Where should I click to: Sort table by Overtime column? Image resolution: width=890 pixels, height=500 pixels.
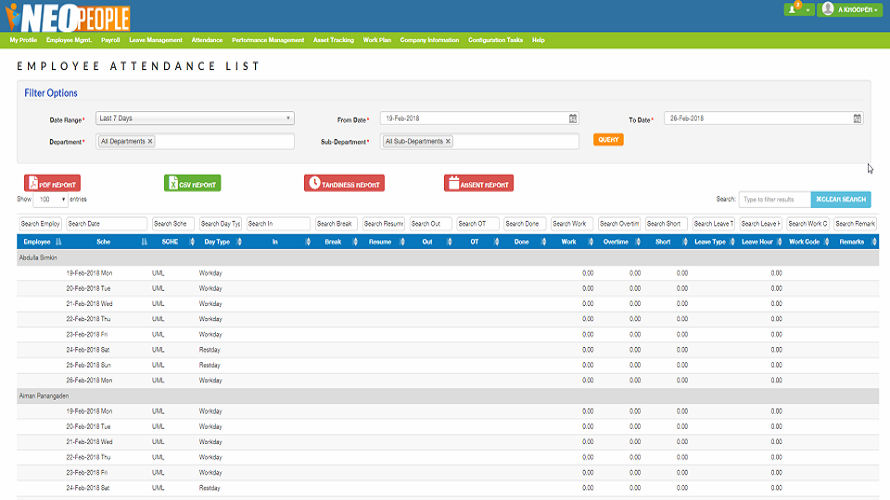point(619,242)
